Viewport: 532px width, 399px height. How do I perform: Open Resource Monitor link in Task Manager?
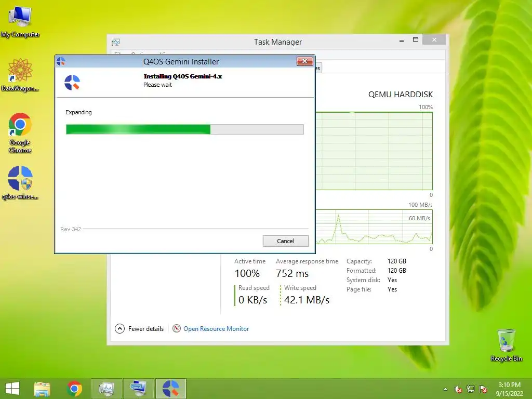(216, 329)
